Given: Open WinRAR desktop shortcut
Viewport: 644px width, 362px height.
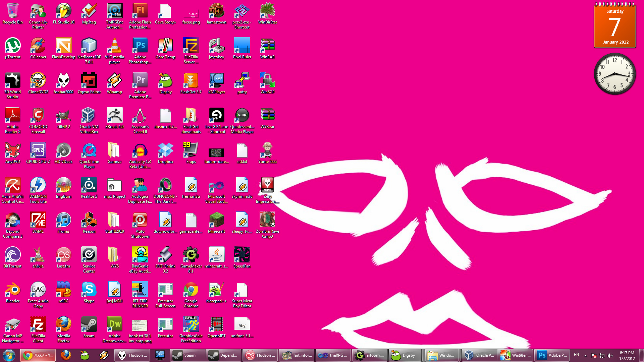Looking at the screenshot, I should (x=268, y=49).
